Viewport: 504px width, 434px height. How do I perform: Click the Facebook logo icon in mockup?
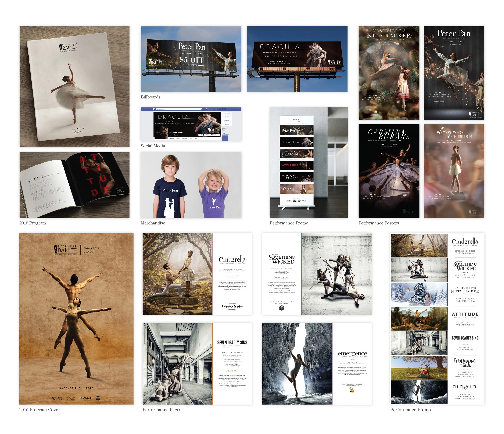pos(154,109)
